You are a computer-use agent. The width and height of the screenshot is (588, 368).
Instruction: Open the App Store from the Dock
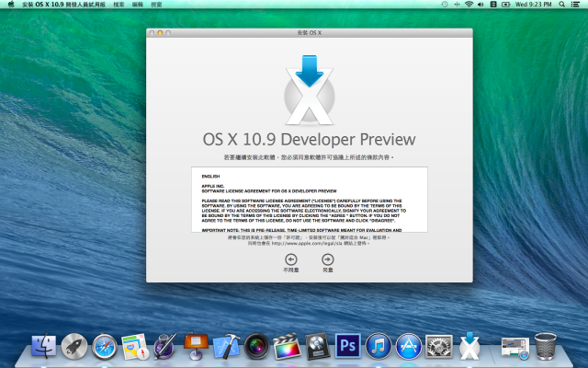coord(408,346)
